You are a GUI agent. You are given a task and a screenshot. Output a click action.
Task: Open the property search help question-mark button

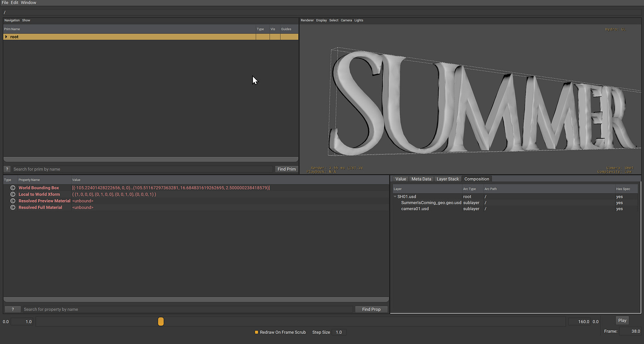click(x=13, y=310)
